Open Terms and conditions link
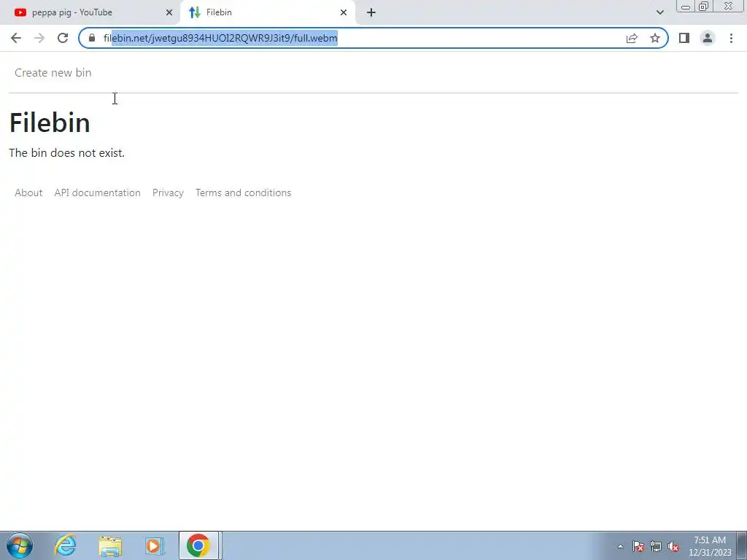Image resolution: width=747 pixels, height=560 pixels. (x=243, y=192)
